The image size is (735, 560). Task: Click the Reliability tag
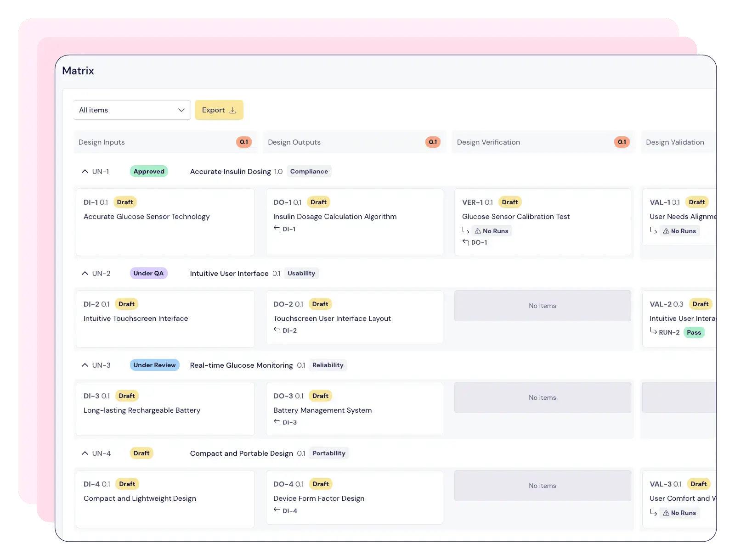point(328,365)
